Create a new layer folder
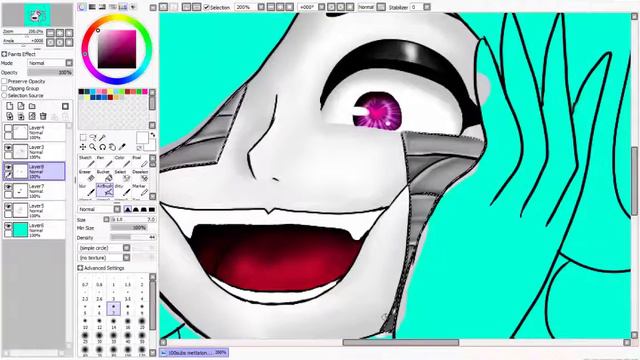Screen dimensions: 640x360 32,106
